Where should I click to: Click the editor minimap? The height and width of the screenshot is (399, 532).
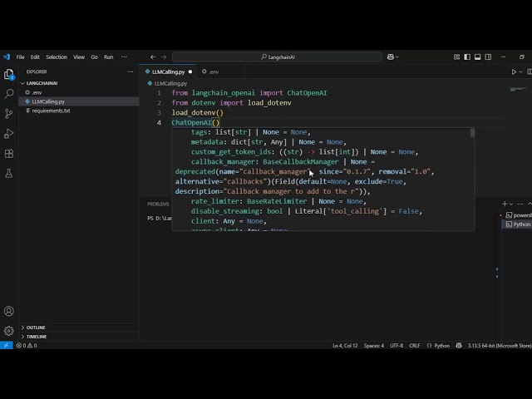pyautogui.click(x=518, y=89)
